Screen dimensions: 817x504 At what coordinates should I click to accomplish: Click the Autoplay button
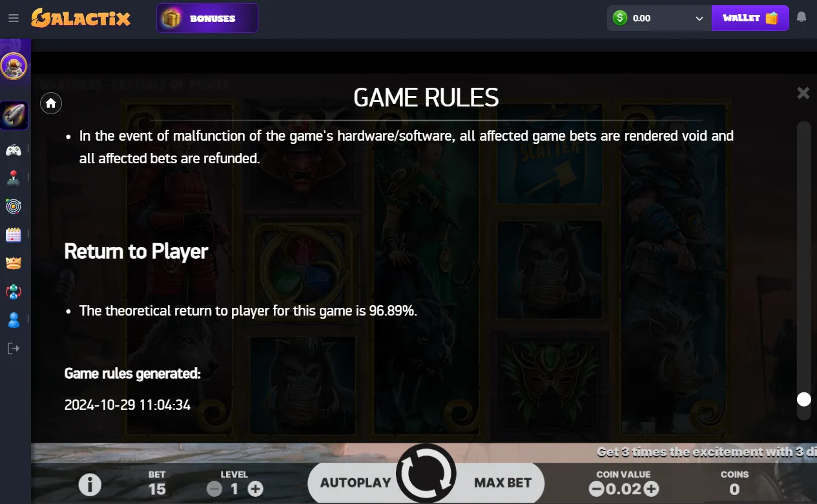(x=356, y=483)
